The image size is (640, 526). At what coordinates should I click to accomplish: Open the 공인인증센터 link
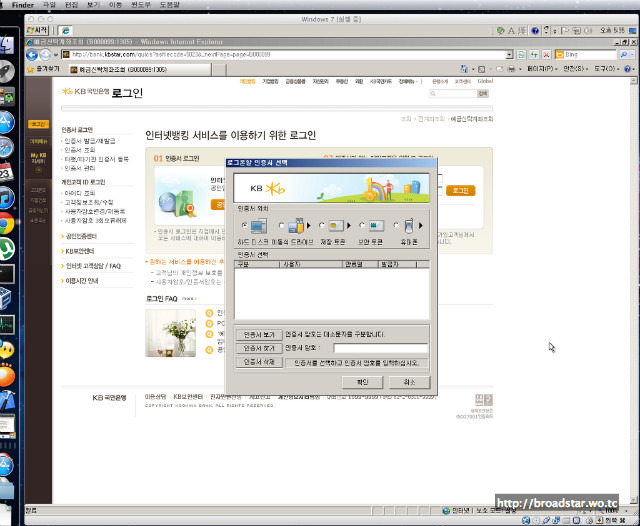click(81, 236)
